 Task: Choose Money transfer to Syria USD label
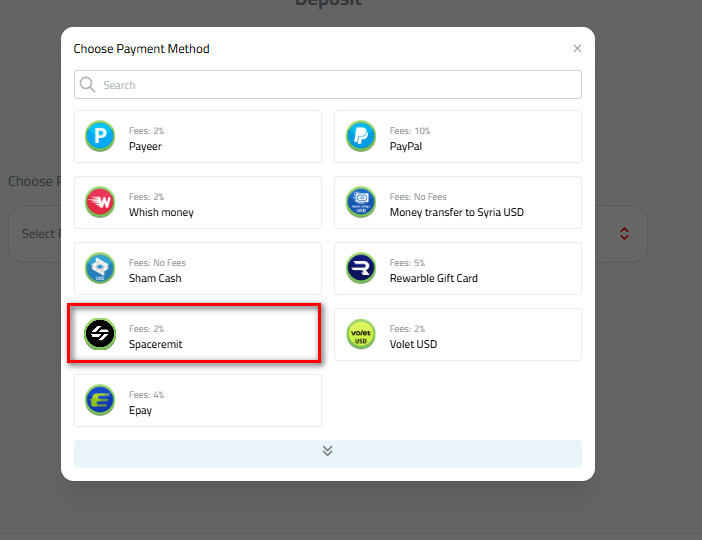click(457, 212)
